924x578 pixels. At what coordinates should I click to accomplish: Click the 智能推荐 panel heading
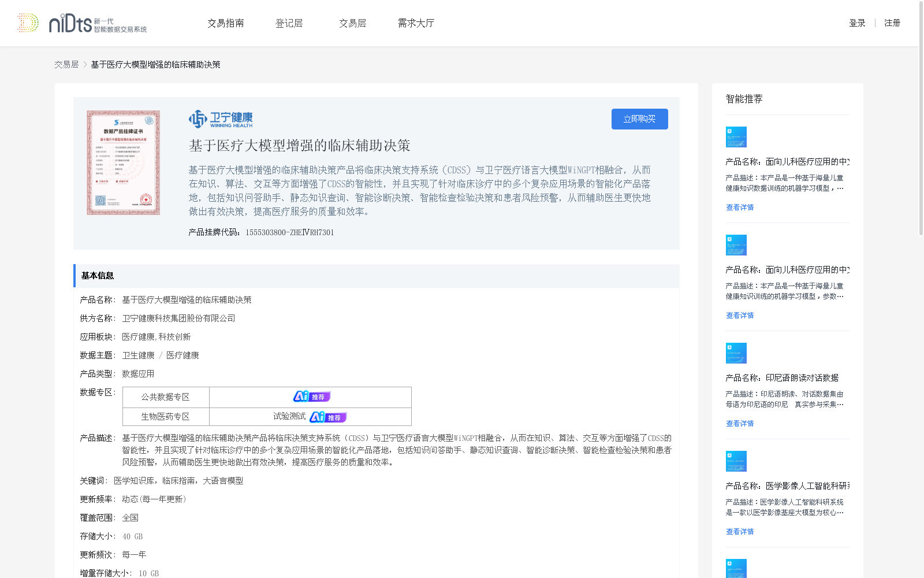pos(744,99)
